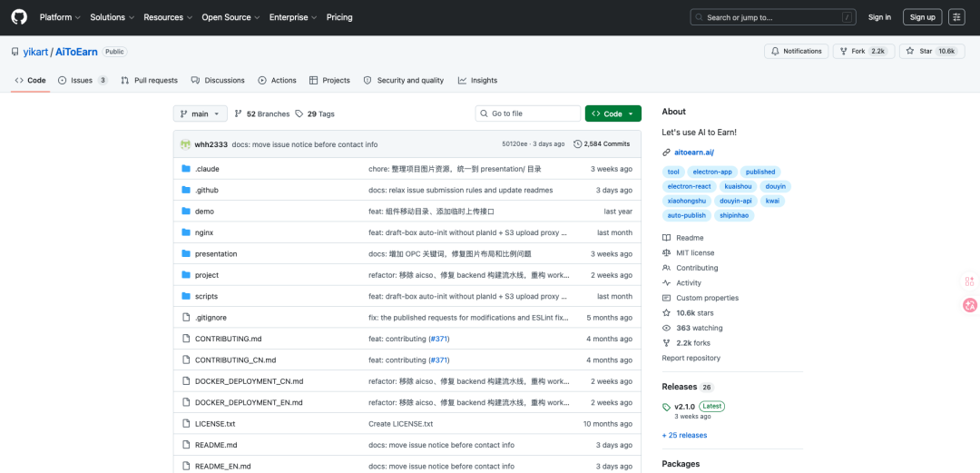
Task: Click the eye icon beside 363 watching
Action: pyautogui.click(x=666, y=328)
